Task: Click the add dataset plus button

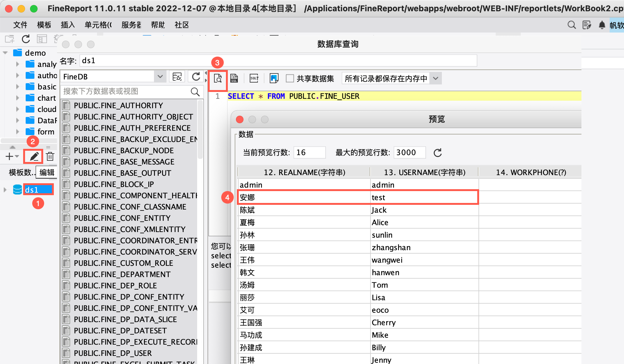Action: pyautogui.click(x=10, y=156)
